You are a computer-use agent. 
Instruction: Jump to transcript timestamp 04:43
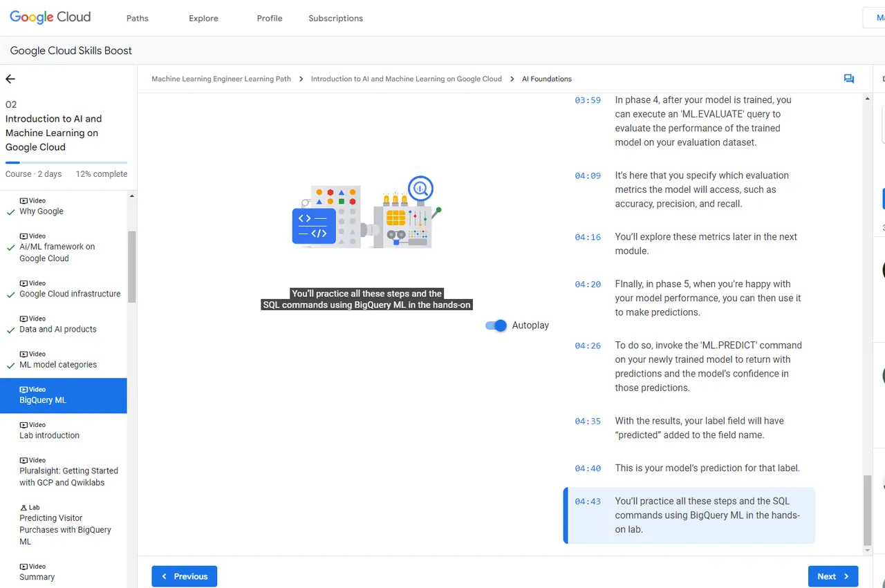pos(588,501)
